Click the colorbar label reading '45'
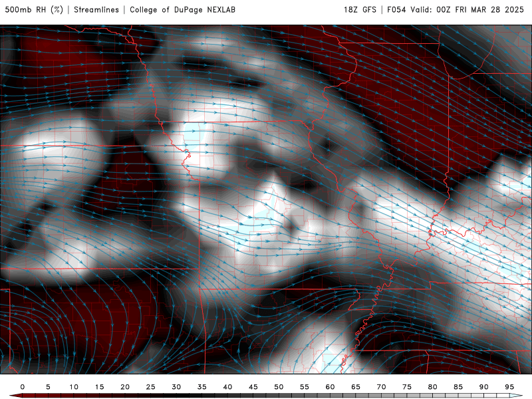This screenshot has width=532, height=399. coord(253,387)
